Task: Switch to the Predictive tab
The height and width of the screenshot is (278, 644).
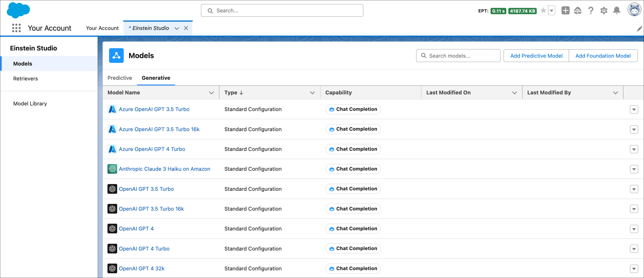Action: [x=120, y=78]
